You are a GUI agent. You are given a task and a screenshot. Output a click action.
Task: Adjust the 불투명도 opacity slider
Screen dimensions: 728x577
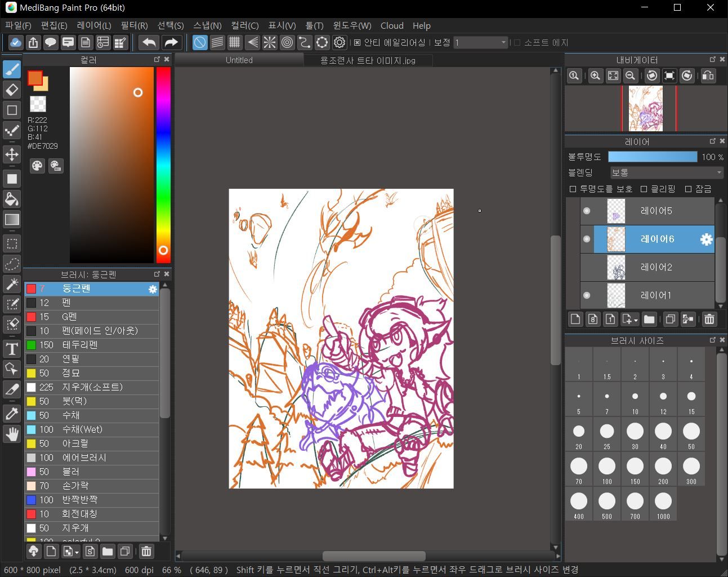pos(652,157)
